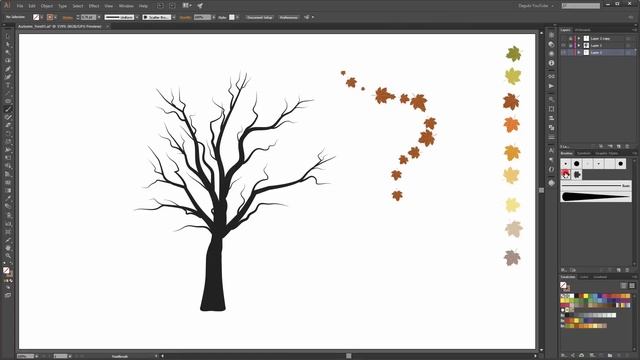The height and width of the screenshot is (360, 640).
Task: Select the Direct Selection tool
Action: [8, 44]
